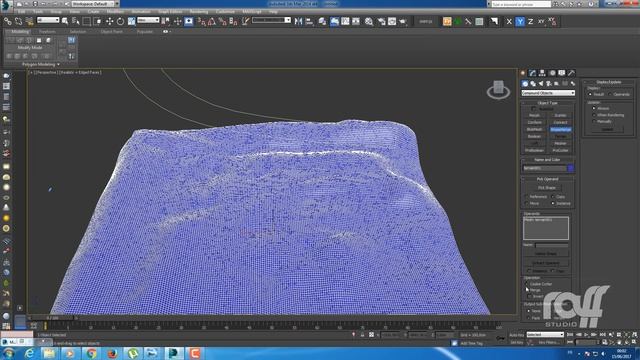Click the Mirror tool icon

[x=298, y=21]
